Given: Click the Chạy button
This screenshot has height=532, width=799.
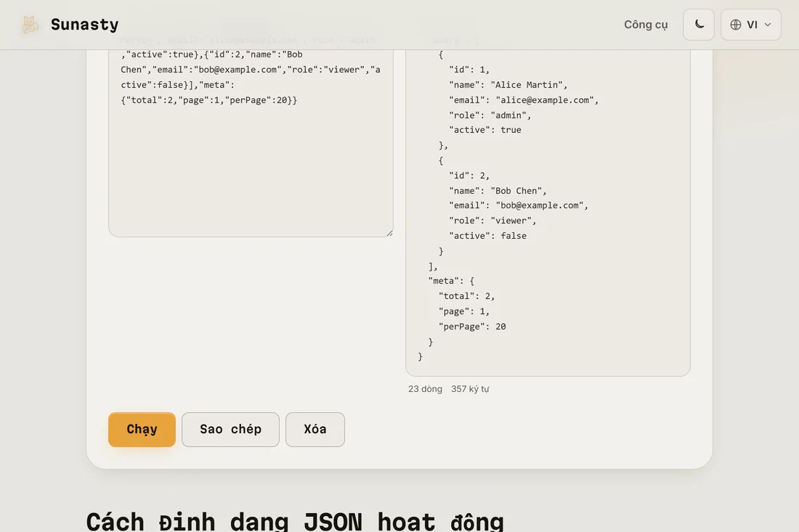Looking at the screenshot, I should click(142, 430).
